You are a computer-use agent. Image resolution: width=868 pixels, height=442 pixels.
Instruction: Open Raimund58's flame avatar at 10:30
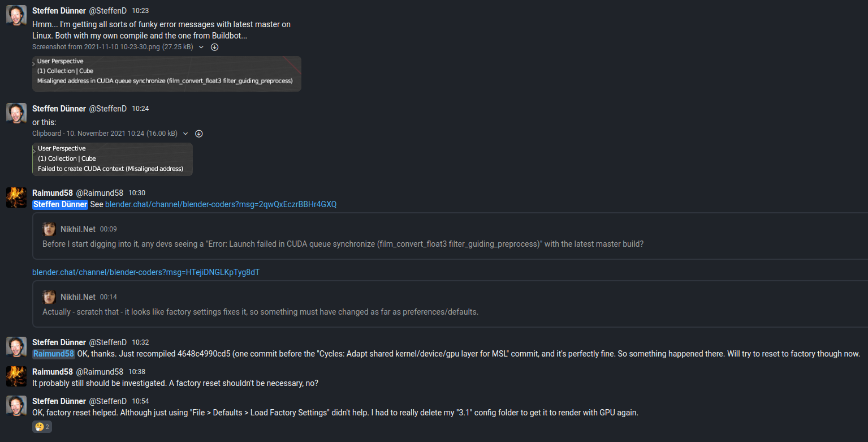(16, 198)
